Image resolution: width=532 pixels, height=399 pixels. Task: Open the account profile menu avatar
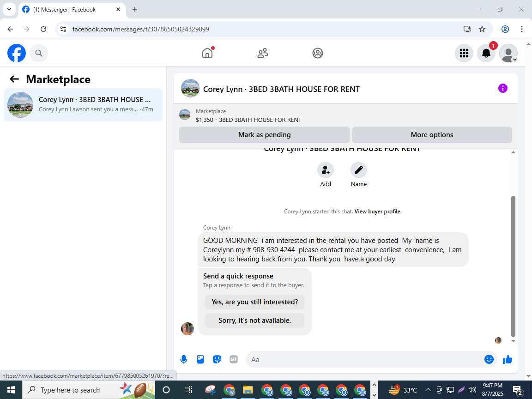(x=508, y=53)
